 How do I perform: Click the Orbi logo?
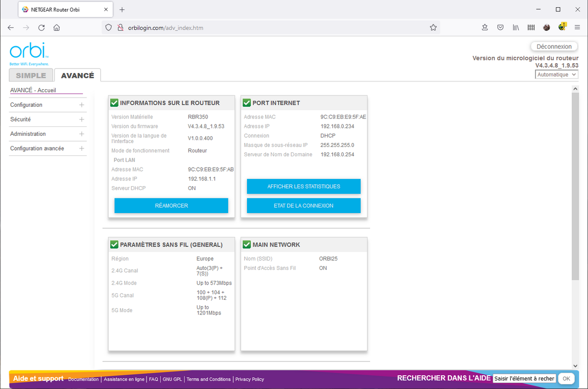click(x=29, y=53)
